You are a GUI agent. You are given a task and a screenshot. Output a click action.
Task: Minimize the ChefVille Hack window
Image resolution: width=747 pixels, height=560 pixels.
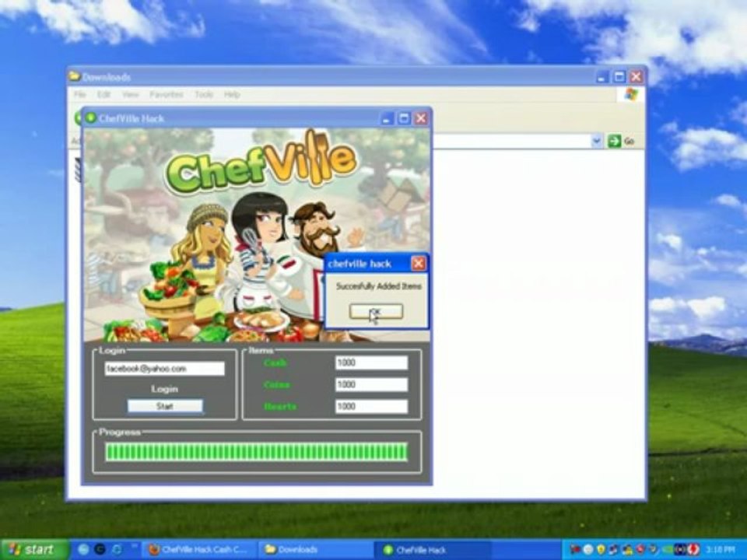tap(387, 118)
